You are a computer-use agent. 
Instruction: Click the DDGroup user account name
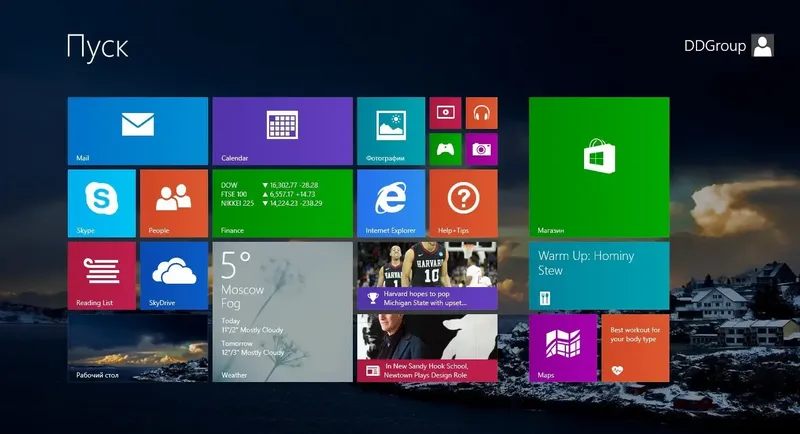click(x=715, y=46)
